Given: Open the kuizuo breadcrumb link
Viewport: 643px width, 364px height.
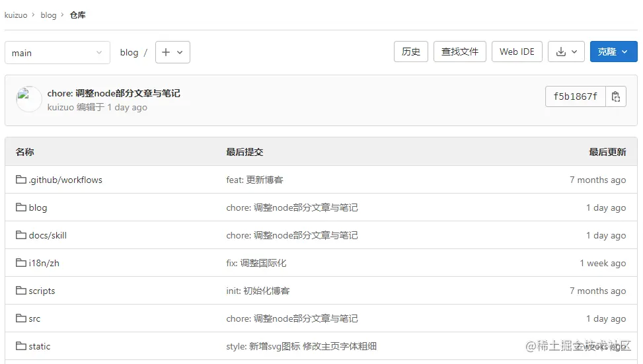Looking at the screenshot, I should pos(16,15).
